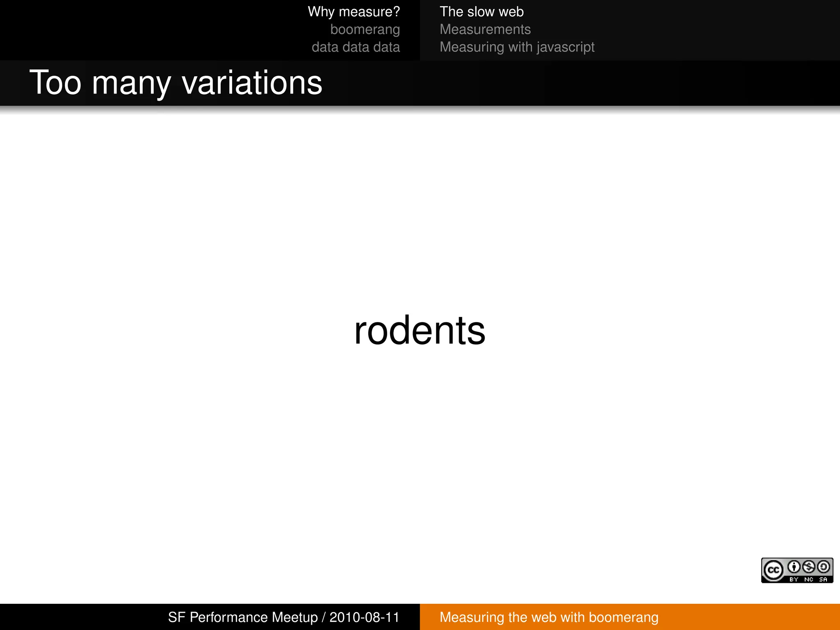Click the Creative Commons CC circle icon

click(774, 570)
